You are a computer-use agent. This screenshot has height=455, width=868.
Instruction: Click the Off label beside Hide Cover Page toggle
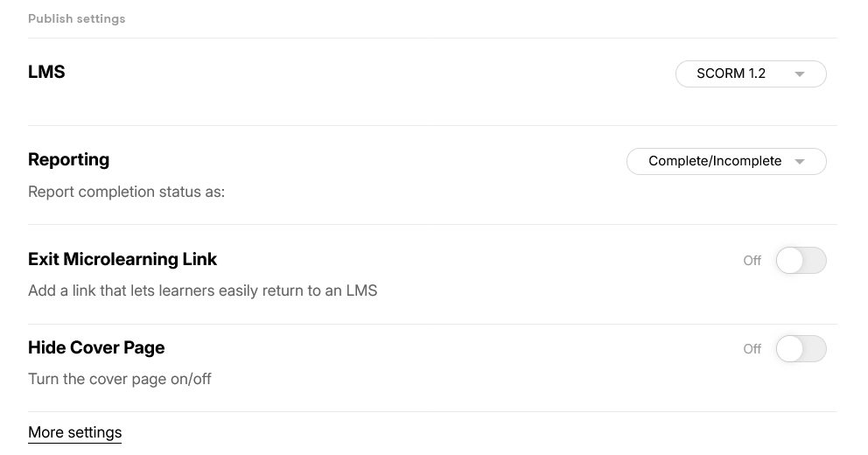752,349
